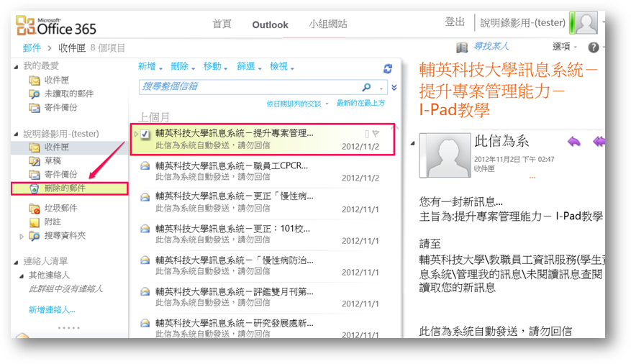Image resolution: width=631 pixels, height=364 pixels.
Task: Expand the 搜尋資料夾 tree arrow
Action: 22,237
